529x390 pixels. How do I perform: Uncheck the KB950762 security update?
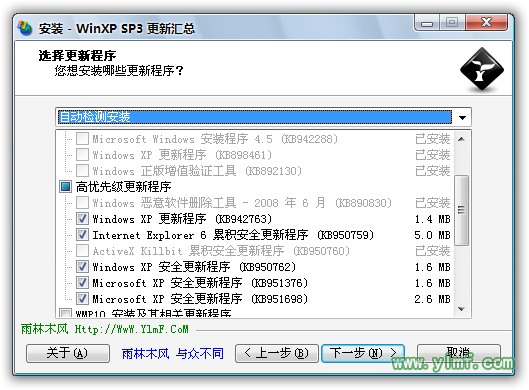tap(82, 267)
